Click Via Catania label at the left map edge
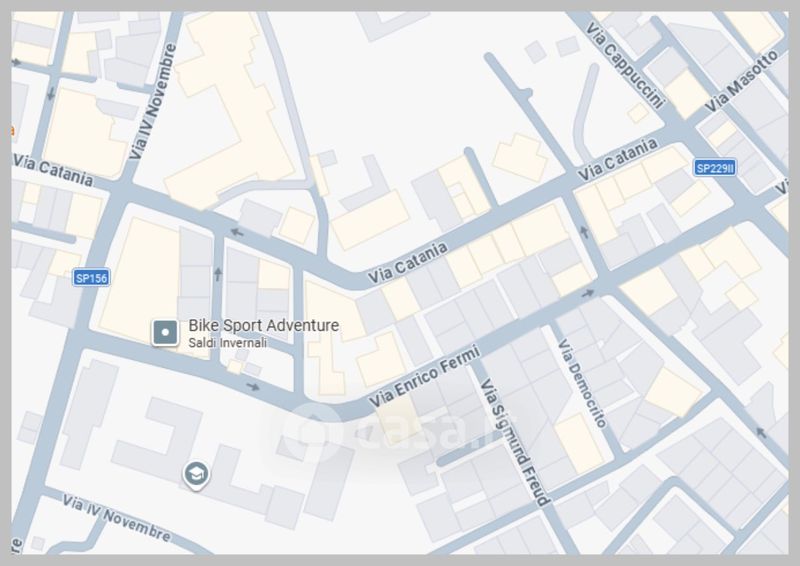The width and height of the screenshot is (800, 566). pos(53,170)
